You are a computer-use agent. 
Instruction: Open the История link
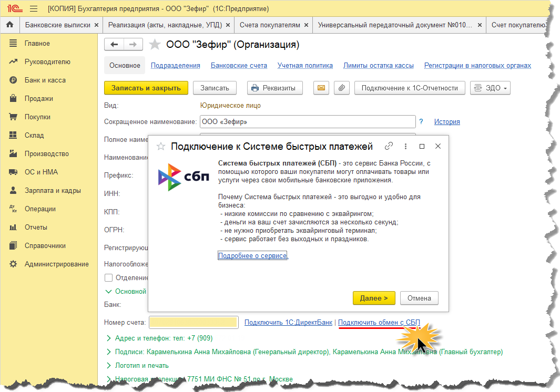tap(447, 121)
